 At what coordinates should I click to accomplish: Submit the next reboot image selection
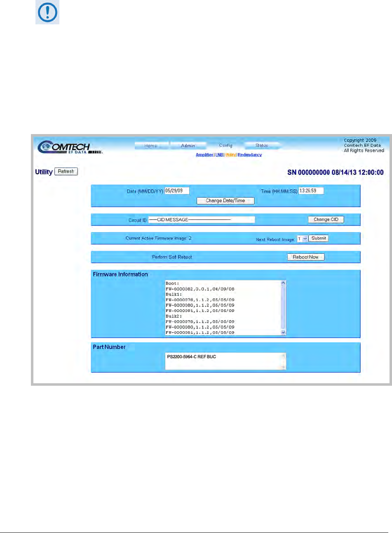(x=319, y=238)
